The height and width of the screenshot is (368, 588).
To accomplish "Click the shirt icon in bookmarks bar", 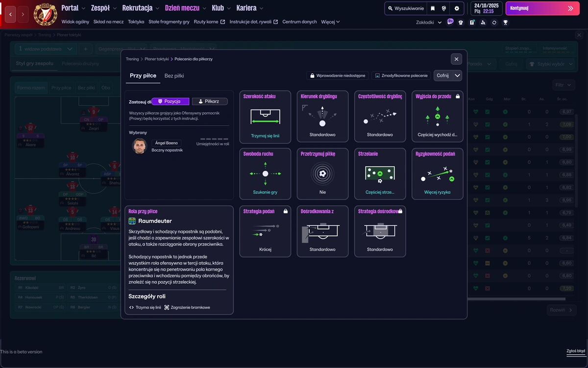I will coord(461,22).
